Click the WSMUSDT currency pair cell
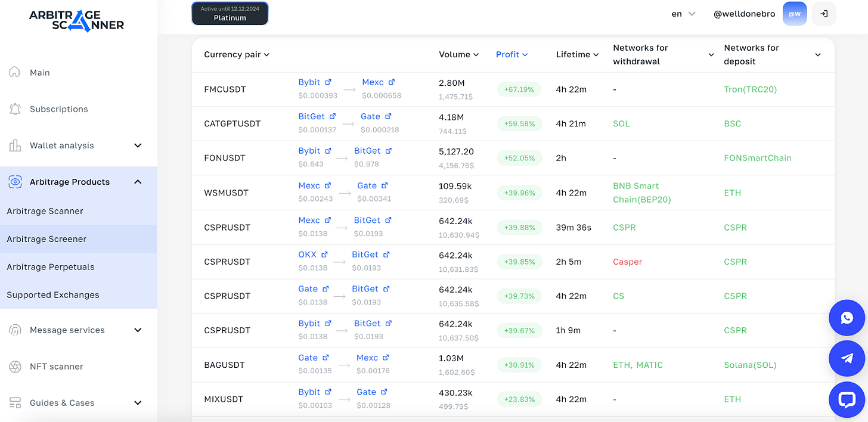 (x=226, y=193)
